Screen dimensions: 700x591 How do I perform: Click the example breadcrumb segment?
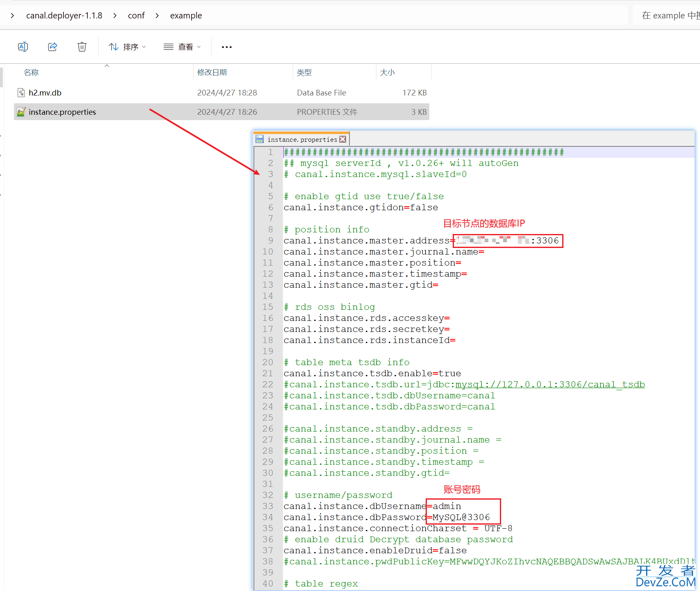[186, 16]
